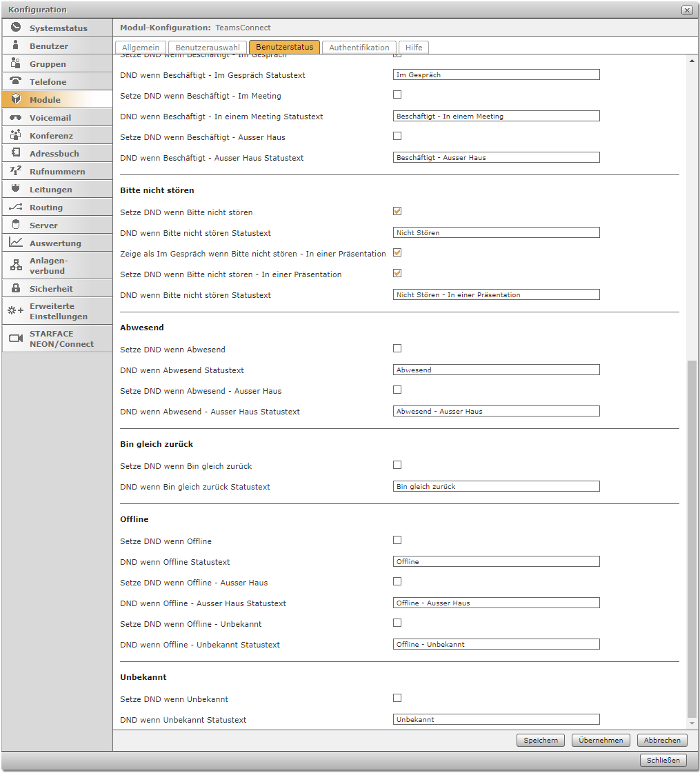Select the Auswertung chart icon
Screen dimensions: 700x773
16,243
